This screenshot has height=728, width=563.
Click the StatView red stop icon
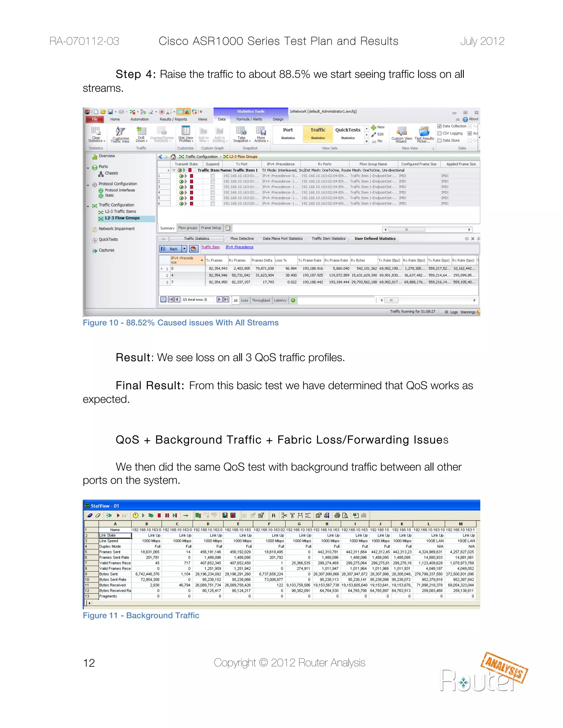[x=159, y=516]
